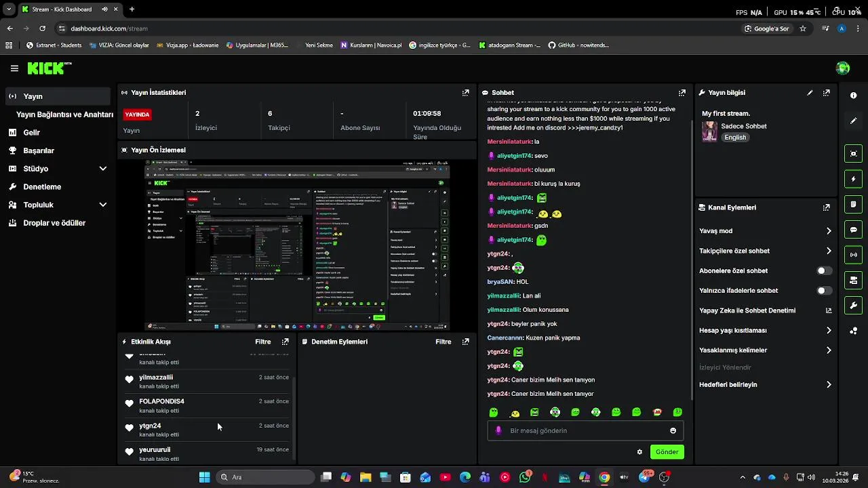Insert the first green emote in the quick emote row

(494, 412)
